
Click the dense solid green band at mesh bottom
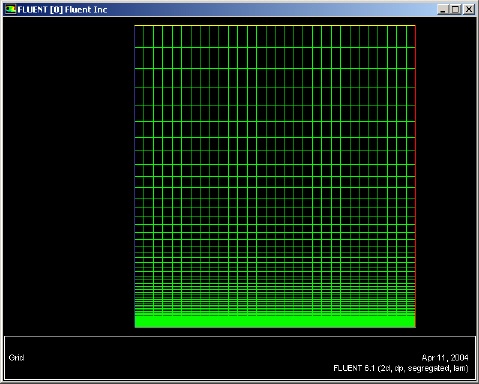pyautogui.click(x=275, y=322)
